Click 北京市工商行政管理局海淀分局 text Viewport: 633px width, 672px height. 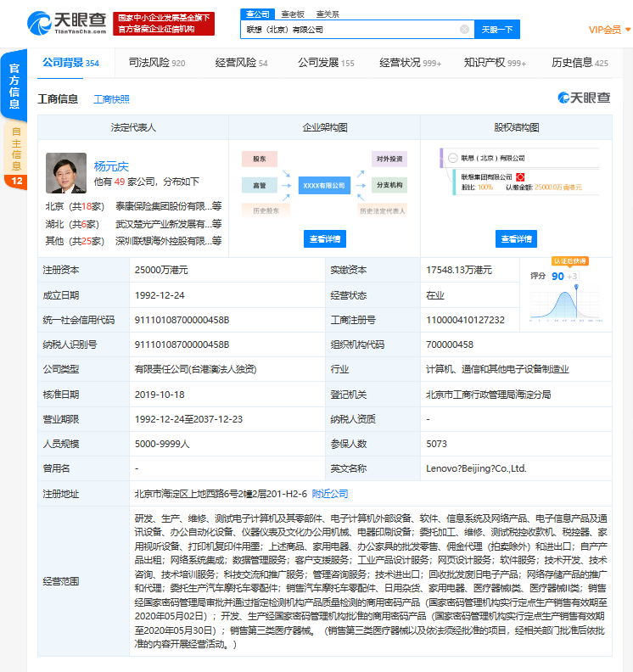488,395
